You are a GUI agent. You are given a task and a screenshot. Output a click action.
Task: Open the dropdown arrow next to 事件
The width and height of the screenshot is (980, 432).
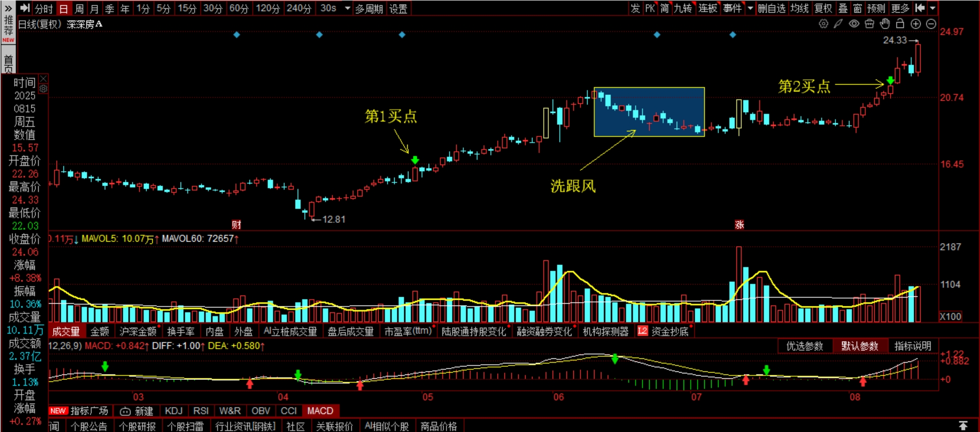(x=750, y=8)
